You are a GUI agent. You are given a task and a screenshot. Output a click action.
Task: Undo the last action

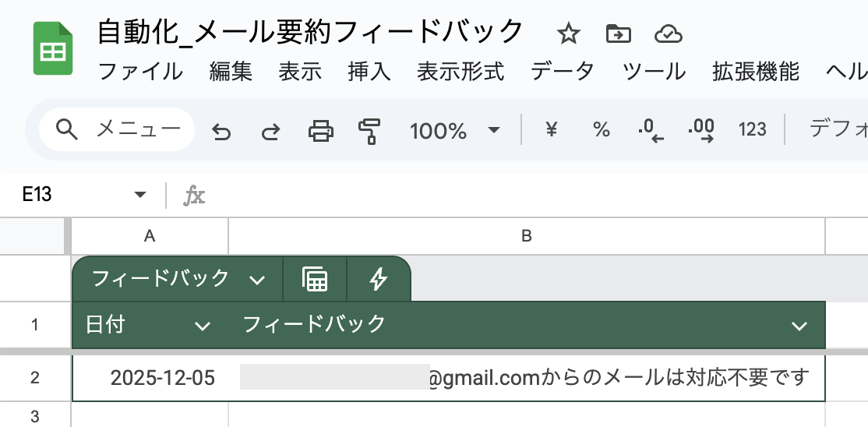(221, 131)
